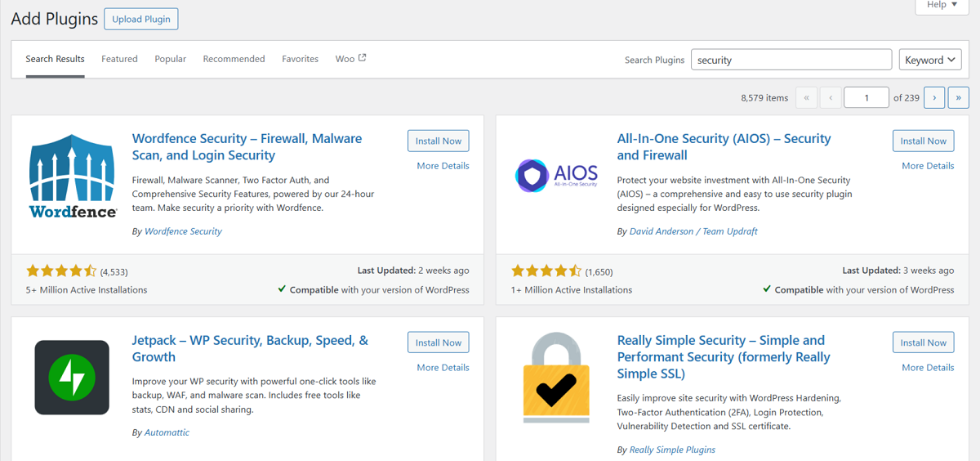Click the '5+ Million Active Installations' text
The width and height of the screenshot is (980, 461).
87,290
